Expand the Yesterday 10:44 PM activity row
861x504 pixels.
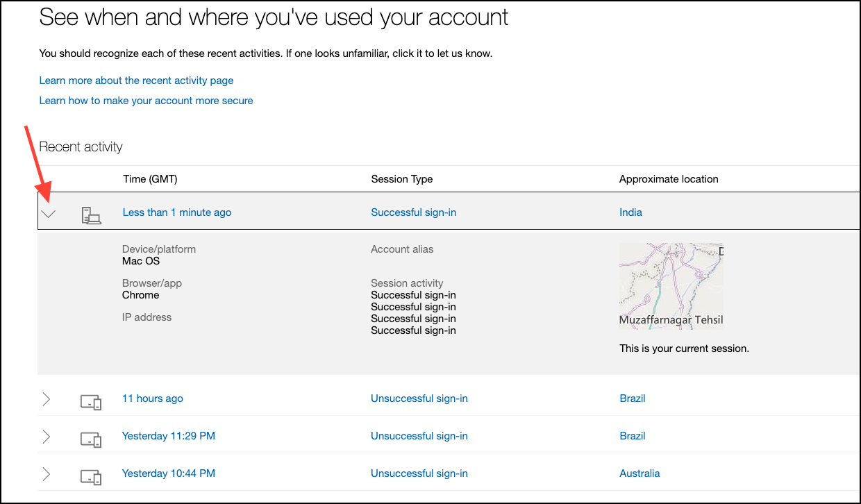tap(47, 474)
